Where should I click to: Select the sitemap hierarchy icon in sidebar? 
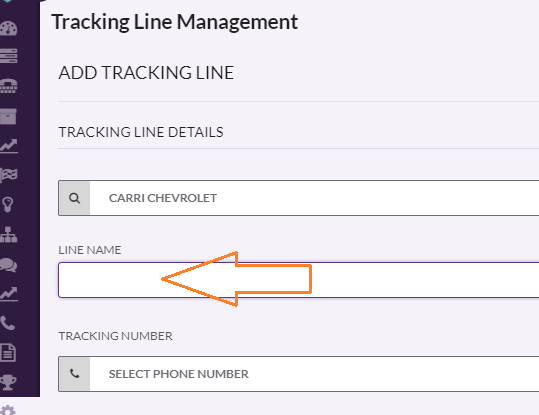pyautogui.click(x=9, y=235)
